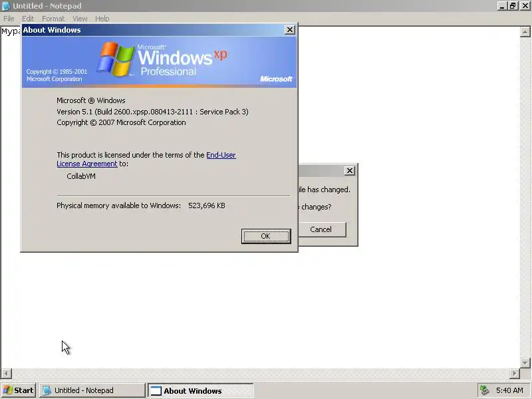This screenshot has width=532, height=399.
Task: Open the End-User license link
Action: (221, 155)
